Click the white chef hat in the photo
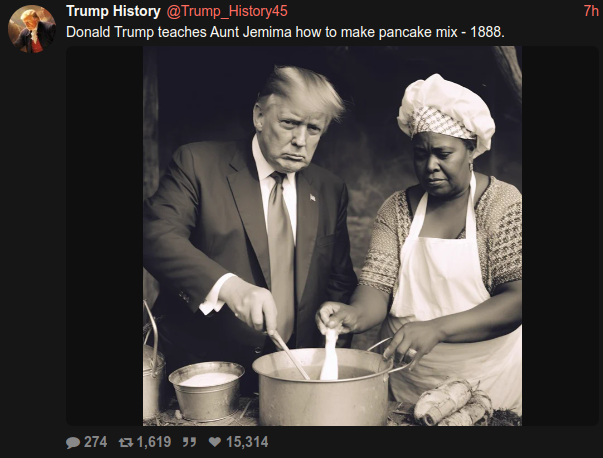This screenshot has width=603, height=458. pyautogui.click(x=446, y=110)
